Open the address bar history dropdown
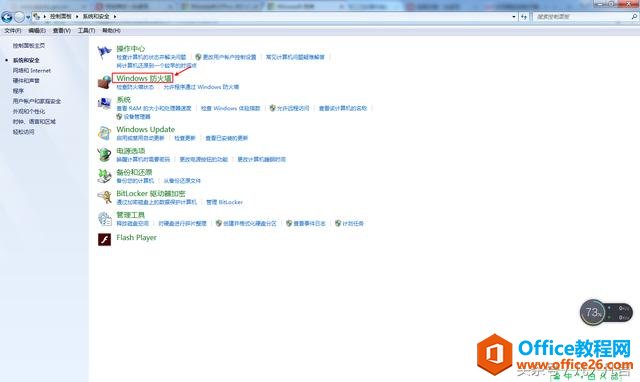This screenshot has width=640, height=382. click(x=513, y=17)
